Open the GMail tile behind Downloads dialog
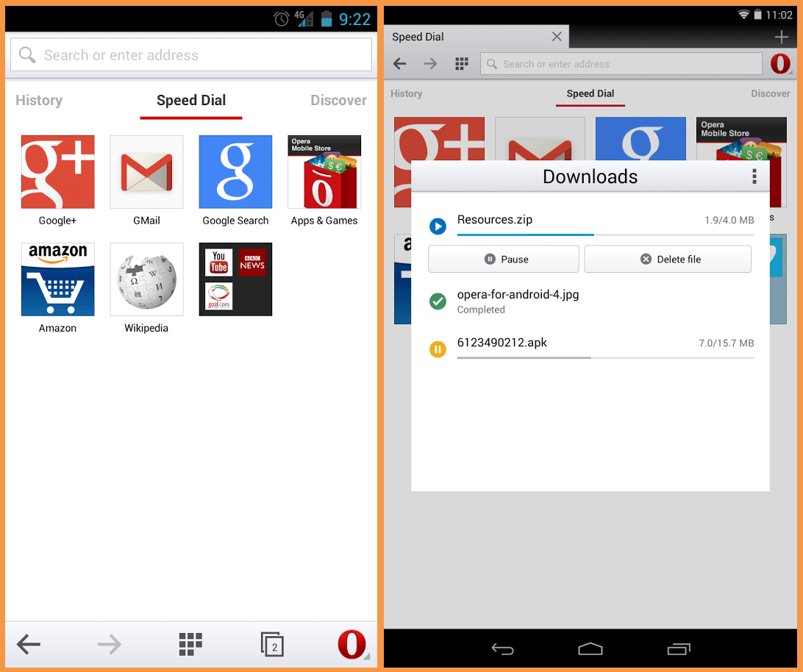 [540, 138]
